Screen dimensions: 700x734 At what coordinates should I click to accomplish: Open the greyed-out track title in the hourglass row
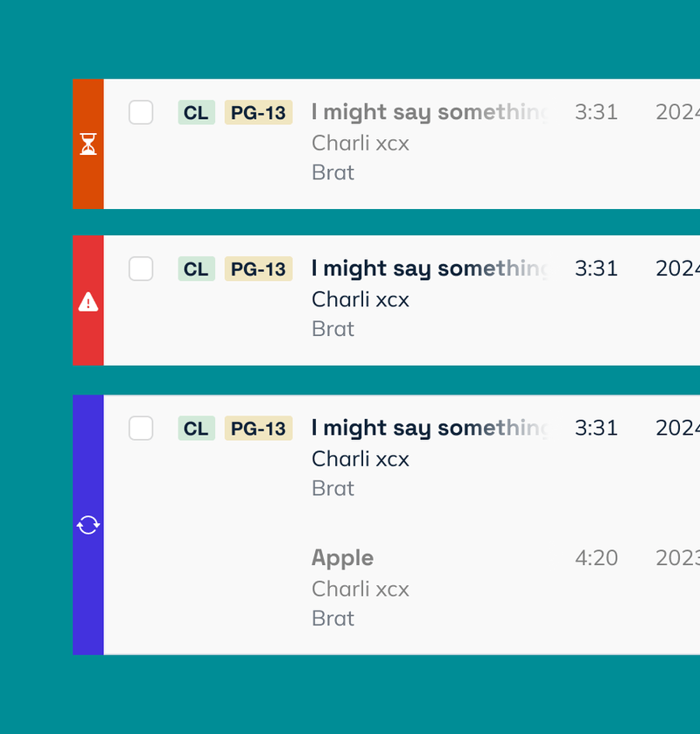coord(429,112)
